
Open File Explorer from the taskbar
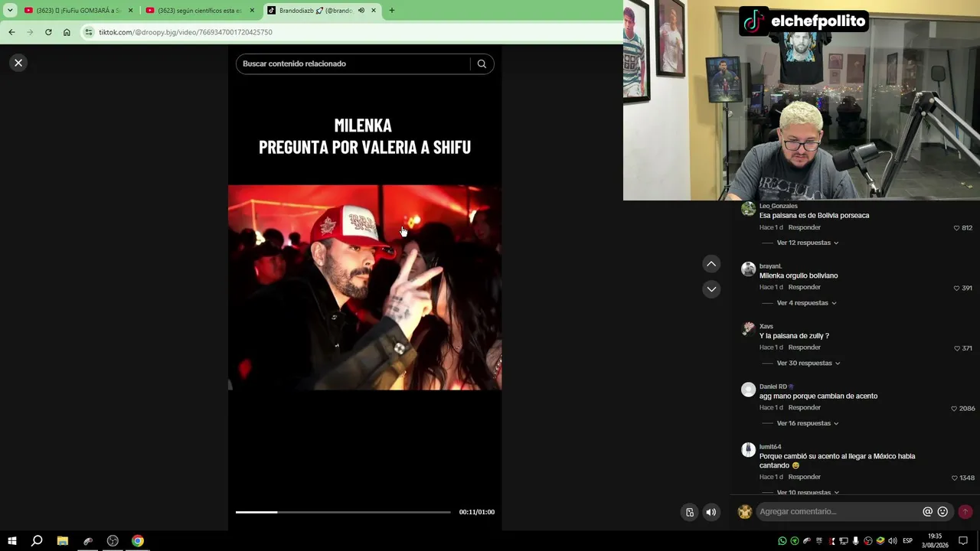click(63, 541)
